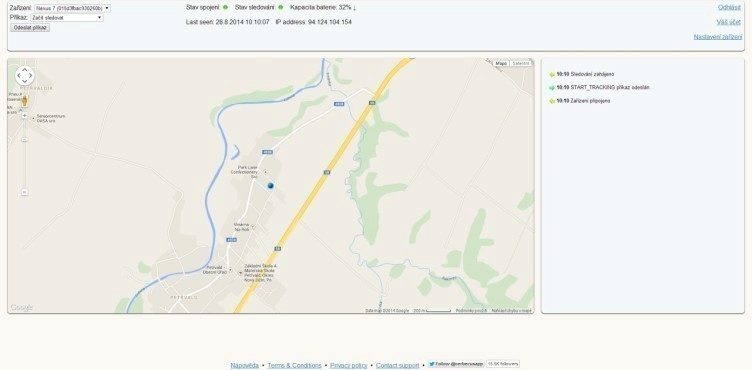The height and width of the screenshot is (370, 752).
Task: Open the Odhlásit logout link
Action: pos(729,7)
